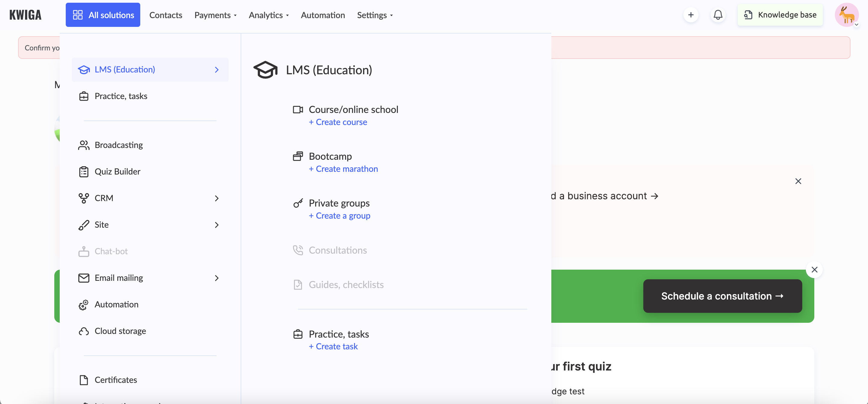Click the notification bell icon
Image resolution: width=868 pixels, height=404 pixels.
pos(718,14)
